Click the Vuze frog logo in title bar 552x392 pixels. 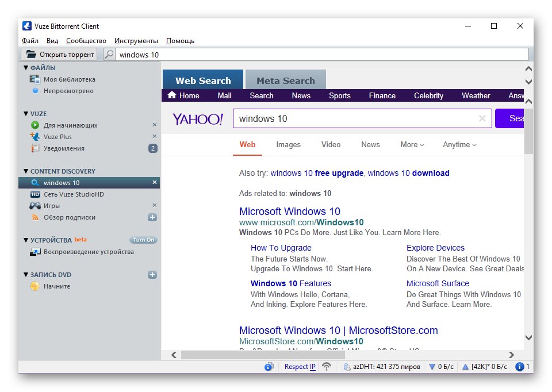tap(27, 26)
